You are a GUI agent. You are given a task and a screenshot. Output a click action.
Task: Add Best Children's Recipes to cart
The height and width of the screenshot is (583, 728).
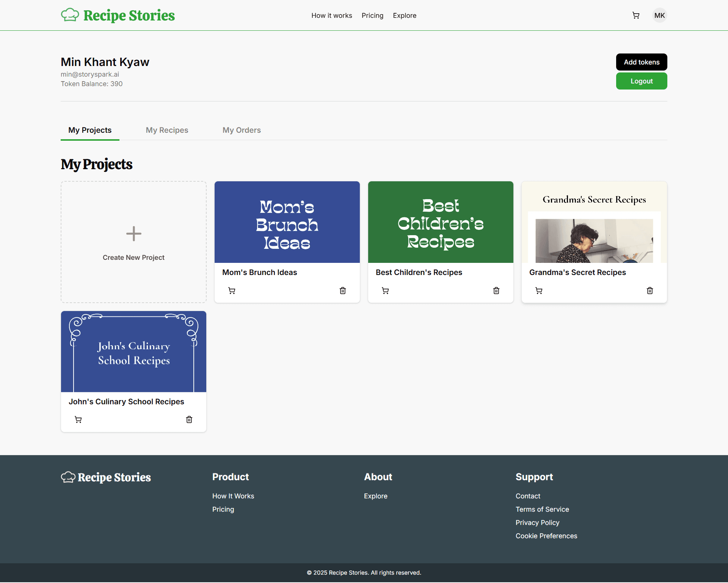coord(385,291)
